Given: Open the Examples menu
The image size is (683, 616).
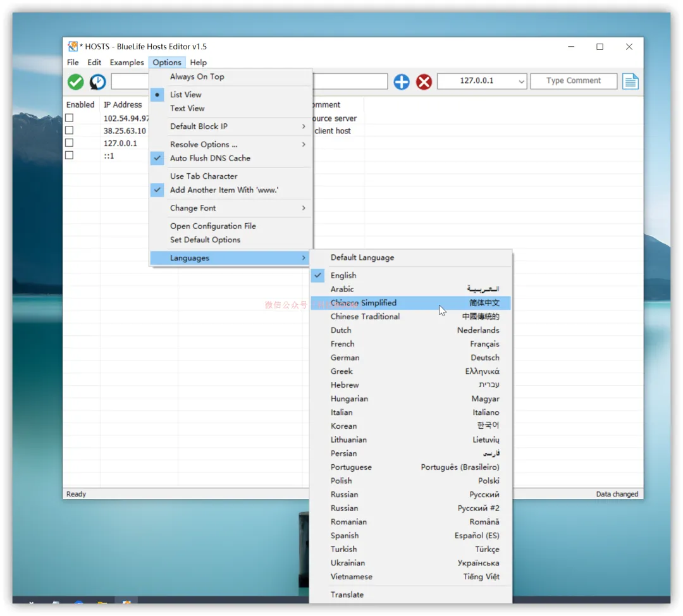Looking at the screenshot, I should tap(126, 63).
